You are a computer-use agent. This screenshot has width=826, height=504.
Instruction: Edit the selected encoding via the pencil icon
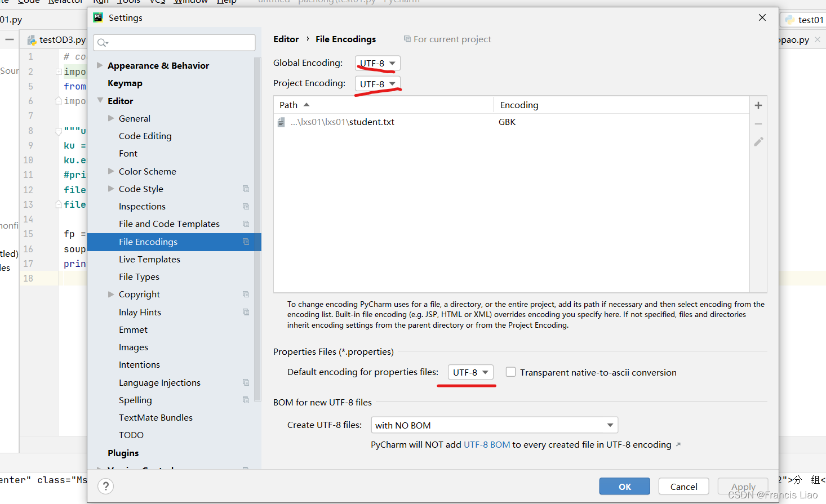click(x=758, y=142)
